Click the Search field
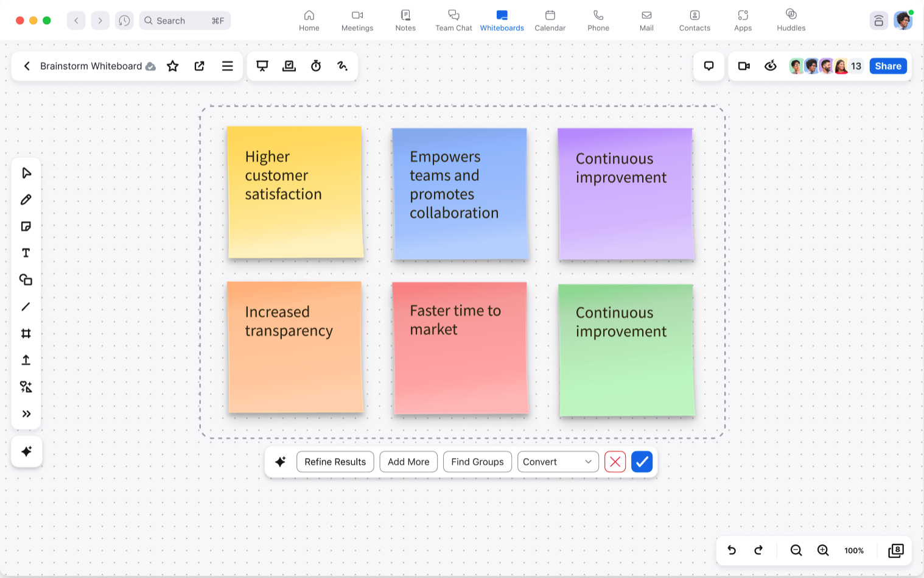Viewport: 924px width, 578px height. tap(185, 21)
